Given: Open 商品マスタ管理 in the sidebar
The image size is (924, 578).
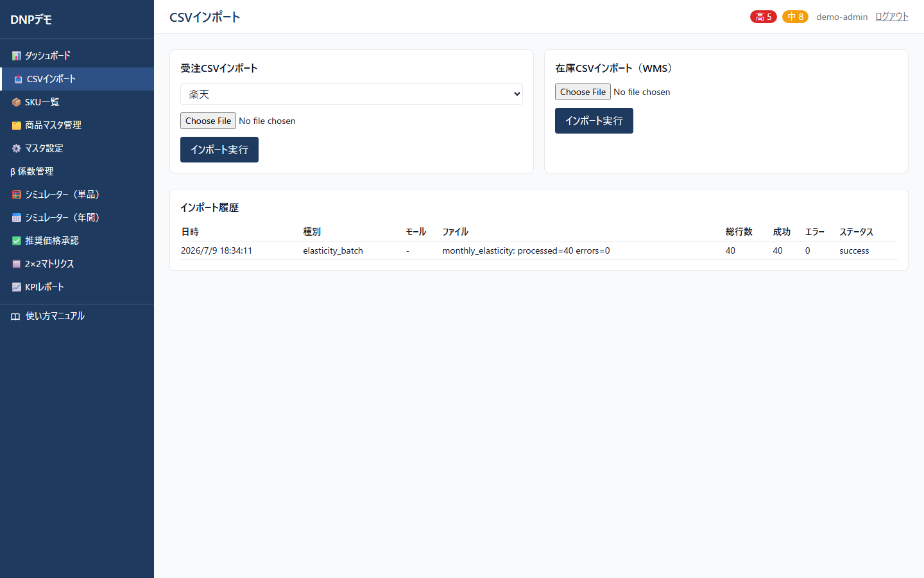Looking at the screenshot, I should click(77, 125).
